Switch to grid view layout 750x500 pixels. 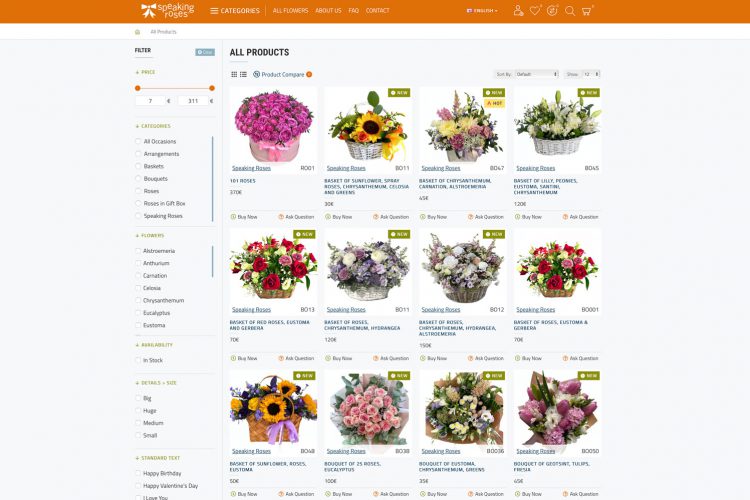tap(234, 74)
